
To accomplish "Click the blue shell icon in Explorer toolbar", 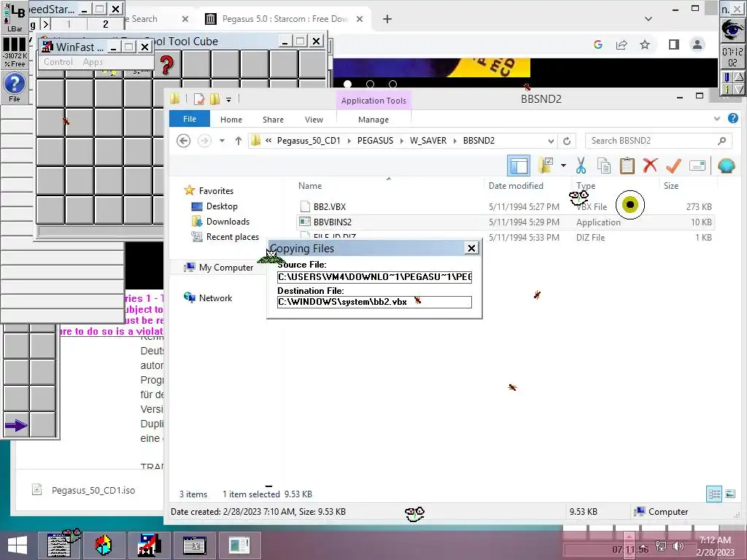I will (x=726, y=166).
